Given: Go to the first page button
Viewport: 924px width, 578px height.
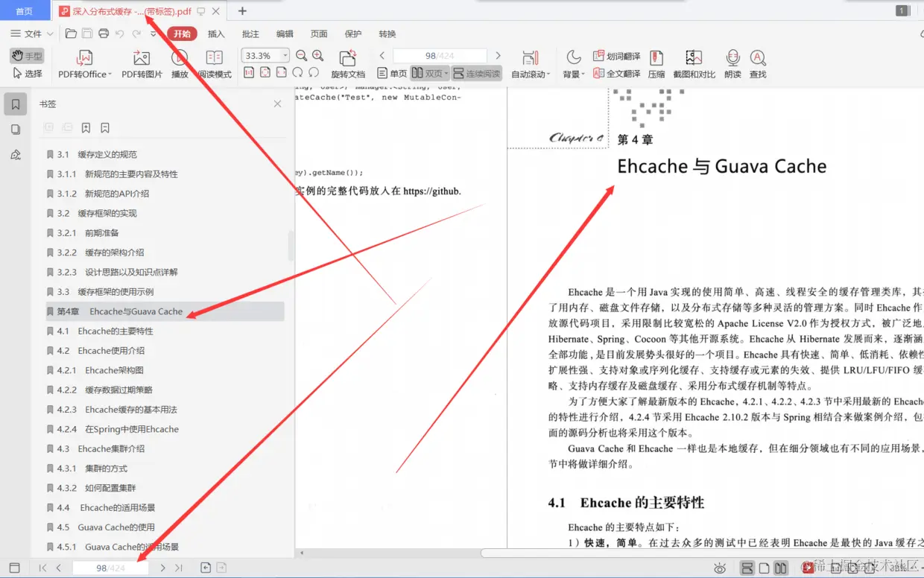Looking at the screenshot, I should pos(42,568).
